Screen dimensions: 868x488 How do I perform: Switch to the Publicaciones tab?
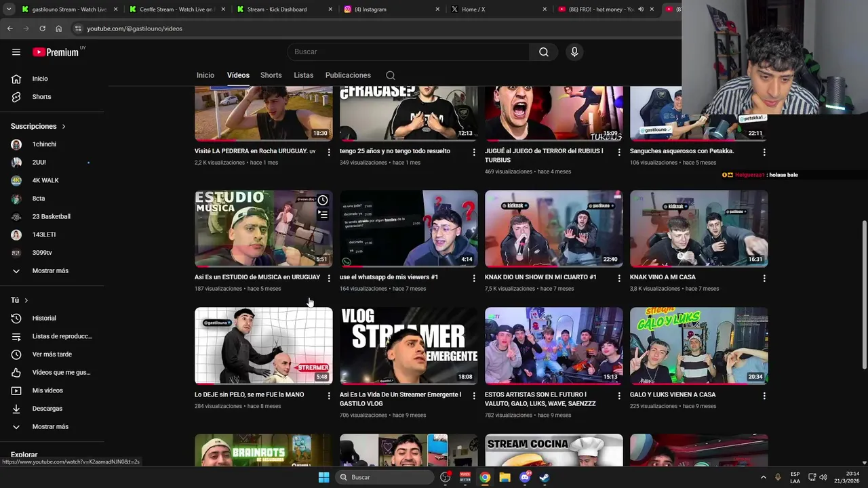pos(348,75)
